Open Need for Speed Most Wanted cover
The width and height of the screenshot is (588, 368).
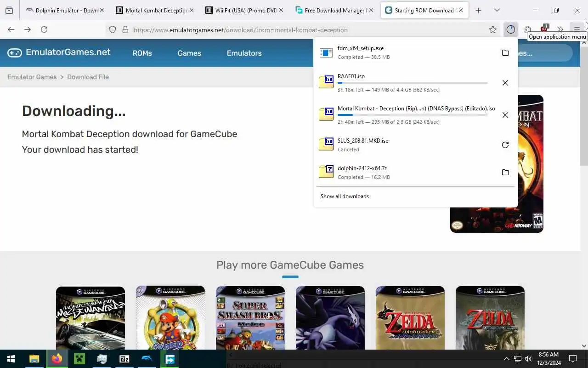pos(90,318)
